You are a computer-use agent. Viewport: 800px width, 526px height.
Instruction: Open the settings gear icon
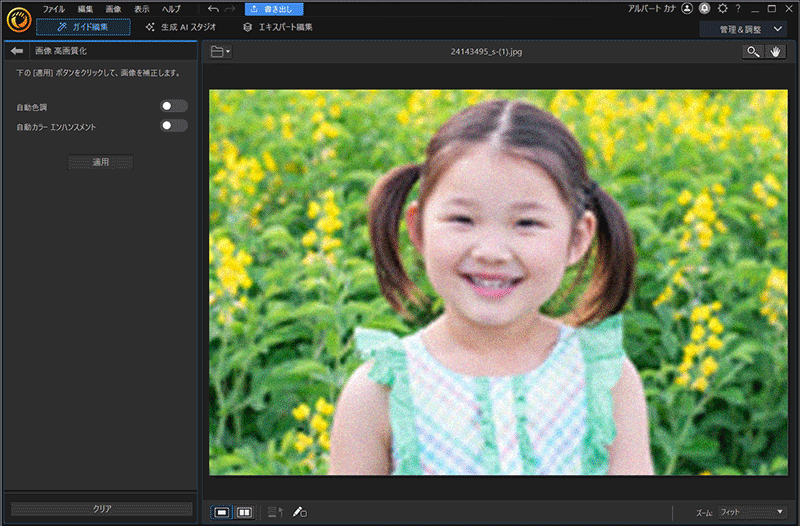722,8
